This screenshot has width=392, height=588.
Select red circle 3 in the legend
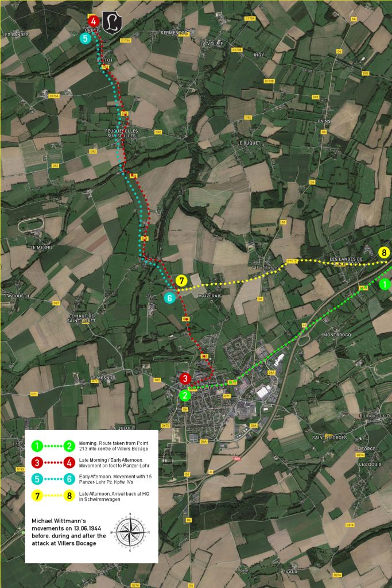pos(37,463)
